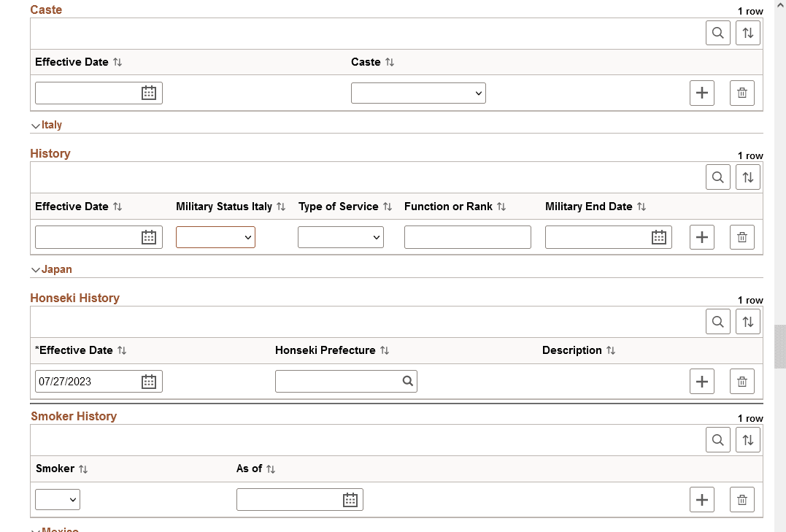Open the Honseki Prefecture lookup magnifier
This screenshot has height=532, width=786.
click(407, 381)
